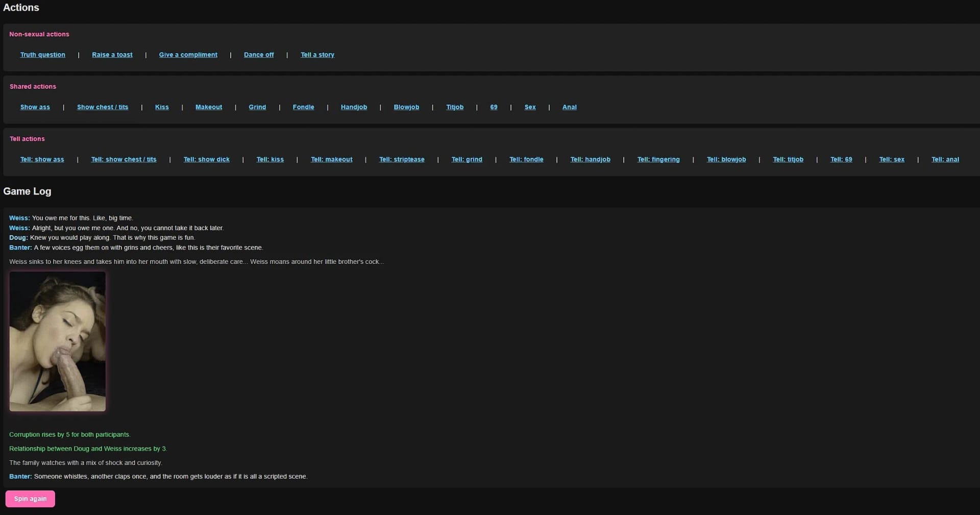Select Kiss under Shared actions
The image size is (980, 515).
tap(162, 107)
